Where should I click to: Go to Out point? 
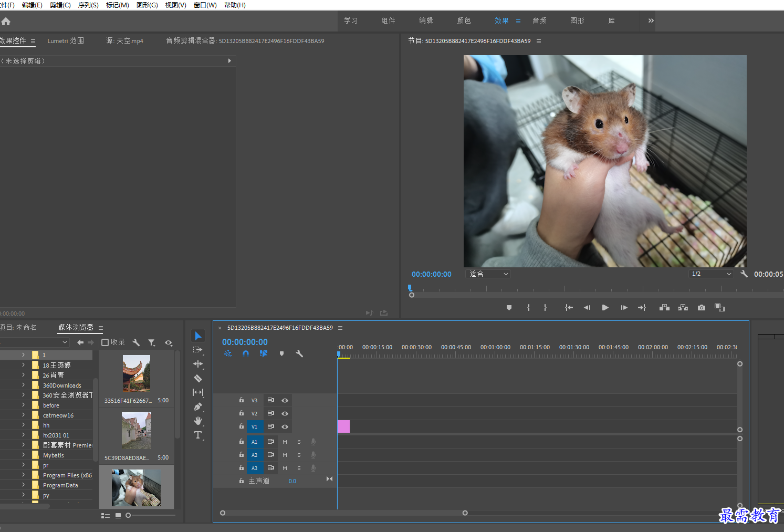pos(642,308)
